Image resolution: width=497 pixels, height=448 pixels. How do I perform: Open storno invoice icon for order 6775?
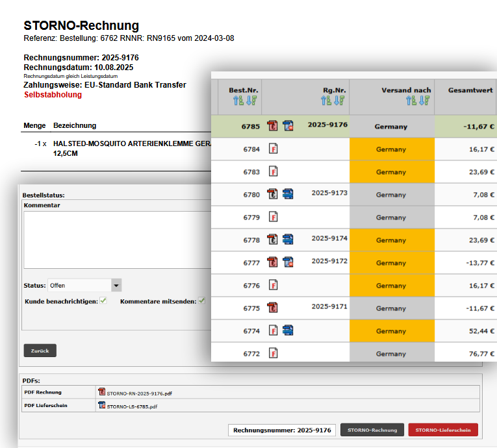274,308
